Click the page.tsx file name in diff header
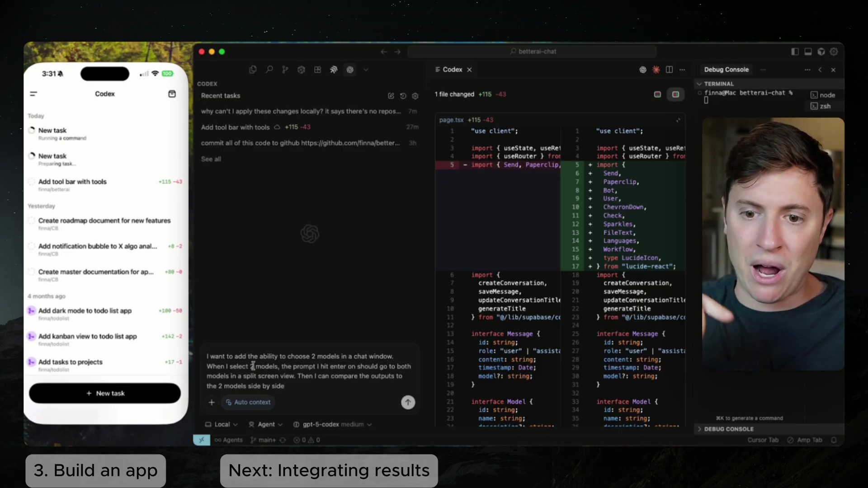 451,120
